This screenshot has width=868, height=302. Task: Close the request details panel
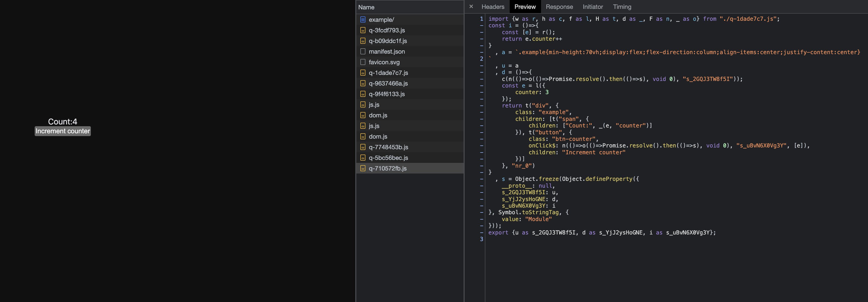471,6
